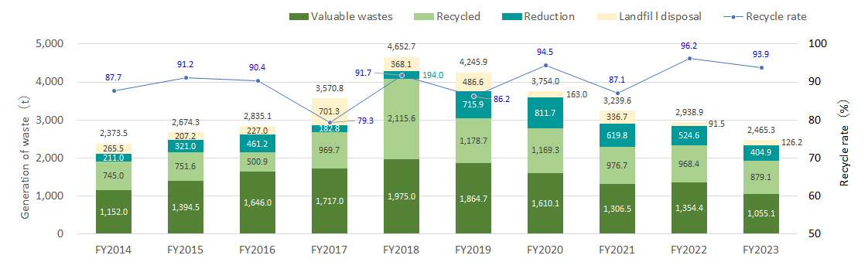
Task: Click the Landfill disposal legend swatch
Action: (604, 16)
